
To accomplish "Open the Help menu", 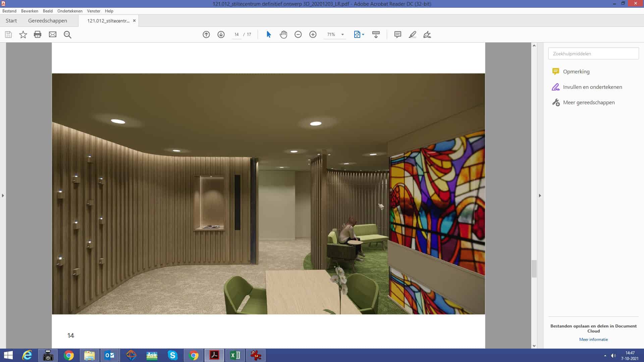I will click(109, 11).
